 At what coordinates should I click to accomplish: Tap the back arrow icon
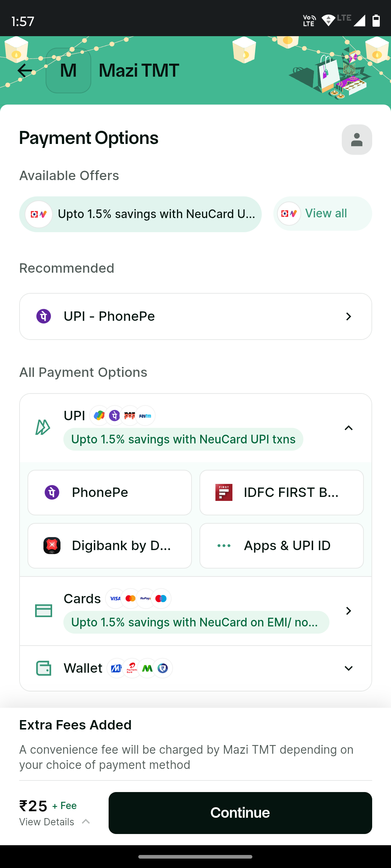[25, 71]
